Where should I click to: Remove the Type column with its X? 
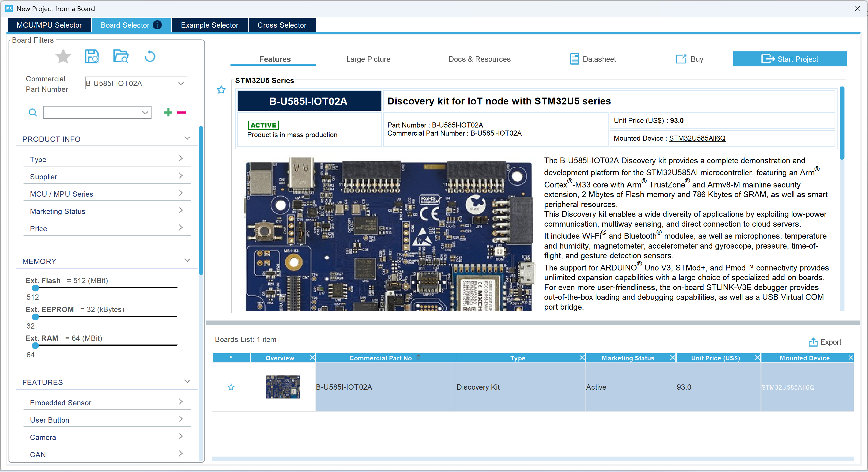pos(582,357)
